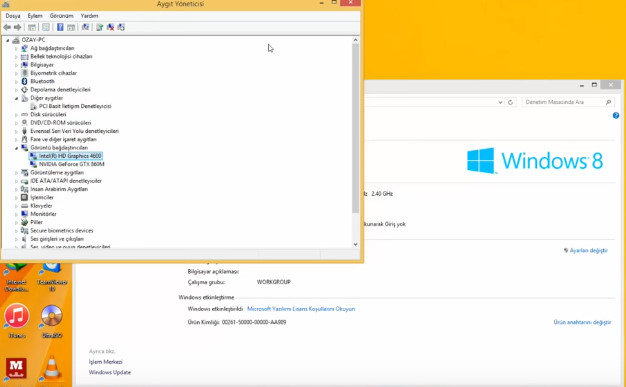Click the İşlemciler processor category icon
Image resolution: width=626 pixels, height=387 pixels.
pos(24,197)
